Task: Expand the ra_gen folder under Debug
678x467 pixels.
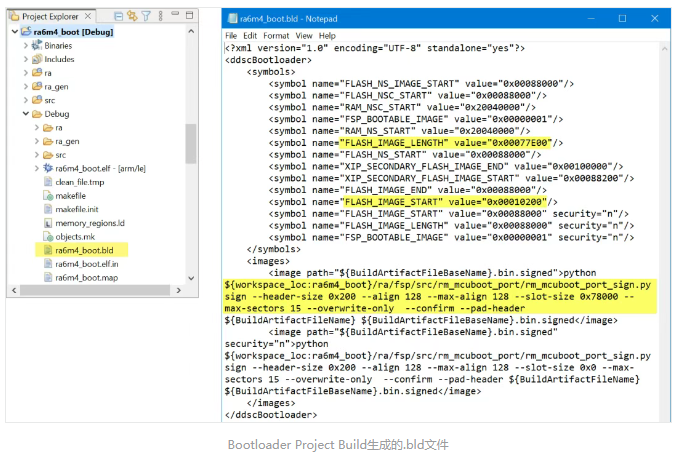Action: coord(37,141)
